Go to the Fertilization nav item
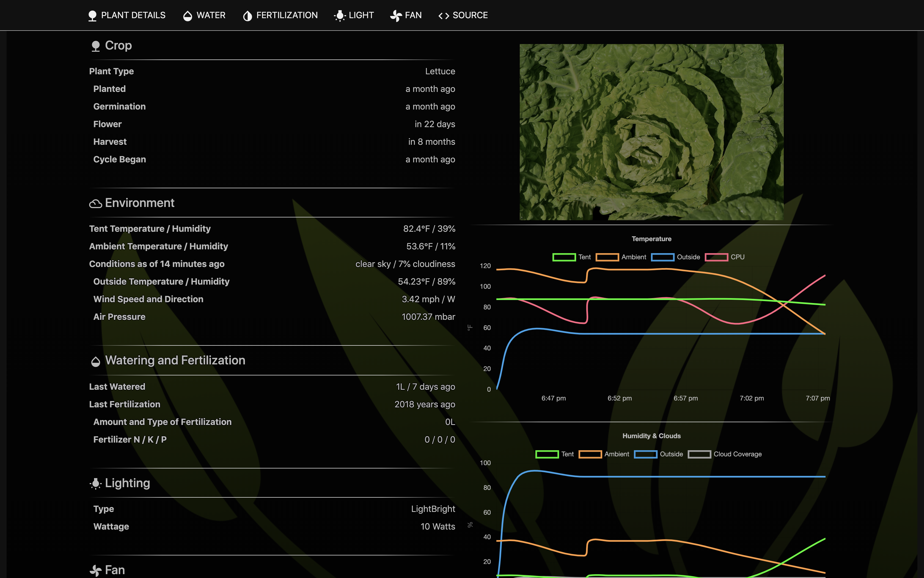 pos(280,15)
